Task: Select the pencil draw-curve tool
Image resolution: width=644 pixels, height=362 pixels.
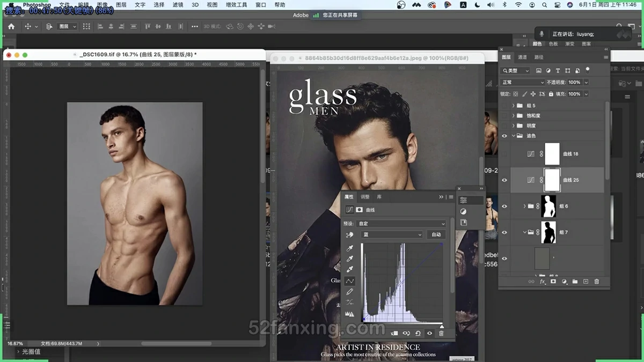Action: point(350,292)
